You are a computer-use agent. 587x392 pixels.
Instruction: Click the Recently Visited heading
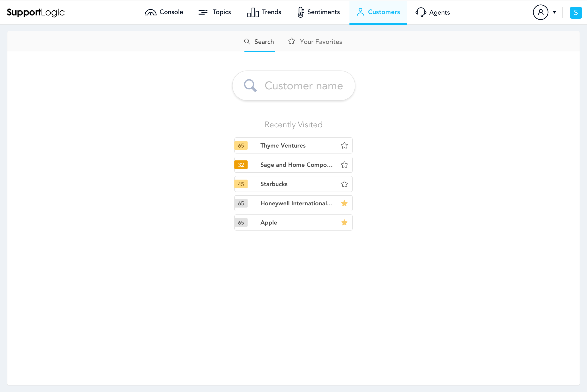click(x=293, y=125)
